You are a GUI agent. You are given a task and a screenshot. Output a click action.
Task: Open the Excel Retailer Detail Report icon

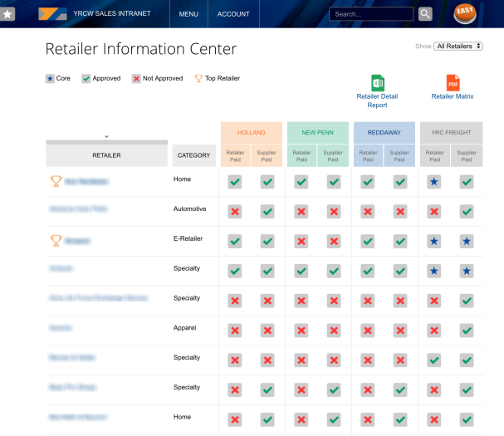(378, 83)
